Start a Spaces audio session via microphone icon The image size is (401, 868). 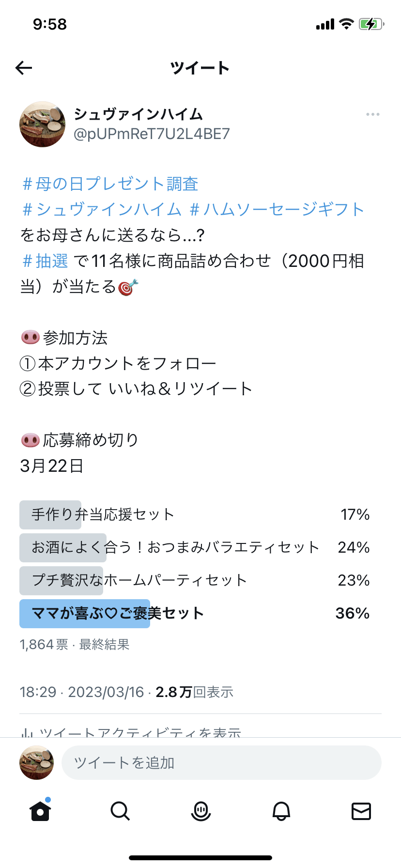tap(200, 811)
